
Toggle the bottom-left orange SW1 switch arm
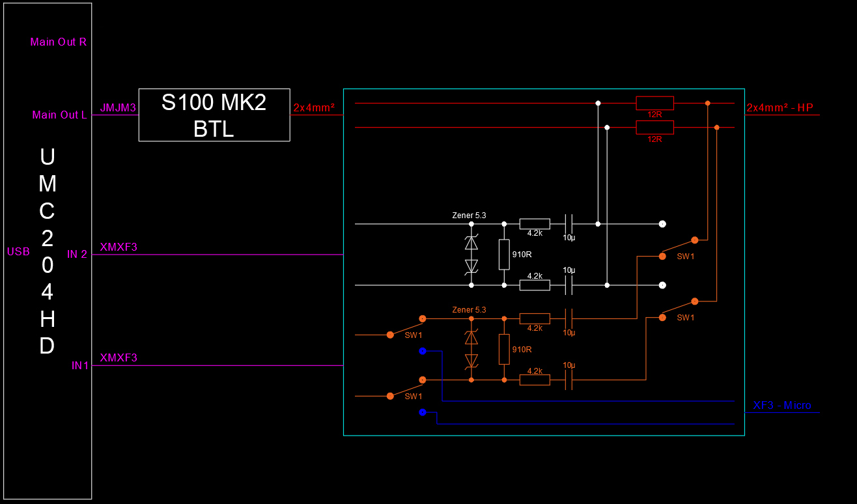coord(406,387)
